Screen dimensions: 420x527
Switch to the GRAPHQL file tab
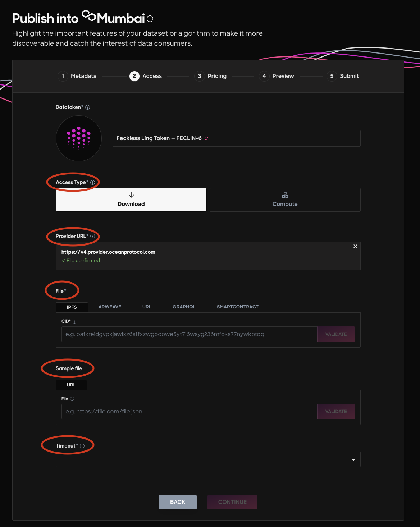point(184,307)
